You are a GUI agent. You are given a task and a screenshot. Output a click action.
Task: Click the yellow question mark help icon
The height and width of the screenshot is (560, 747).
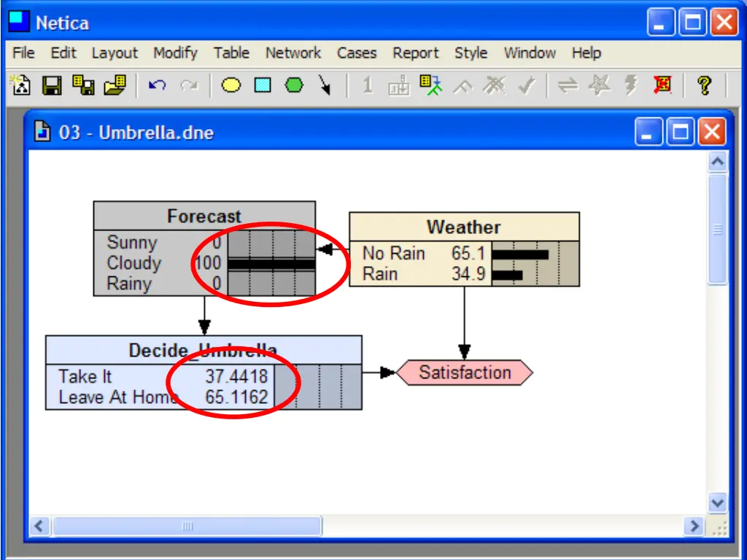click(x=704, y=86)
